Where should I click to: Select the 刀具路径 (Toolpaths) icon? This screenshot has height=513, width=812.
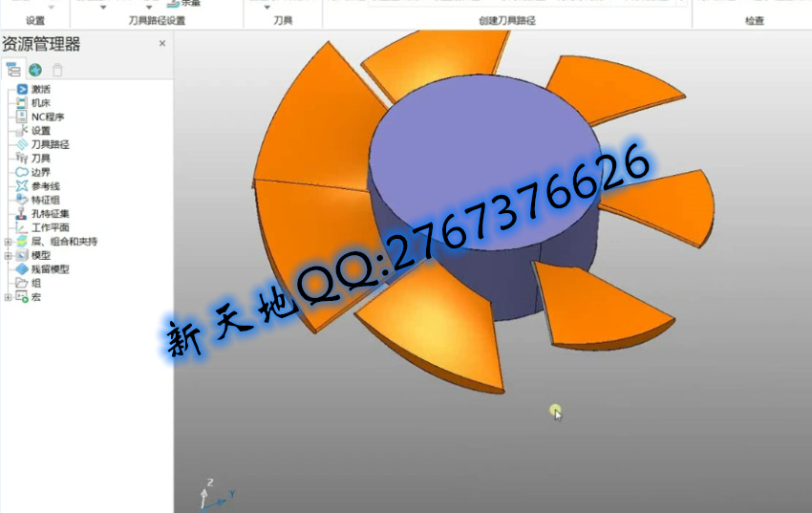(x=22, y=144)
